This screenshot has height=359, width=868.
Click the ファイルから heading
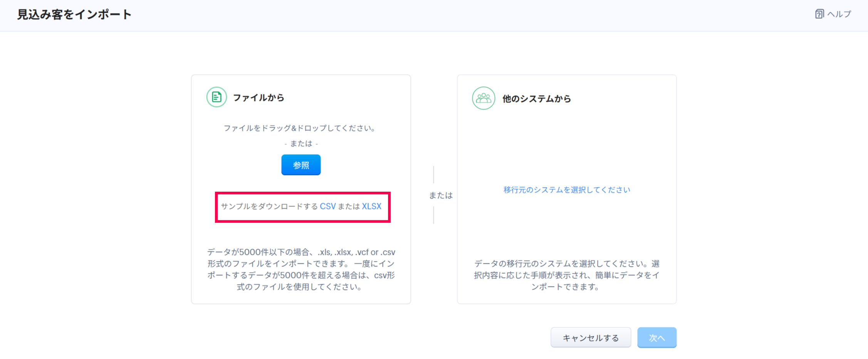pyautogui.click(x=259, y=98)
